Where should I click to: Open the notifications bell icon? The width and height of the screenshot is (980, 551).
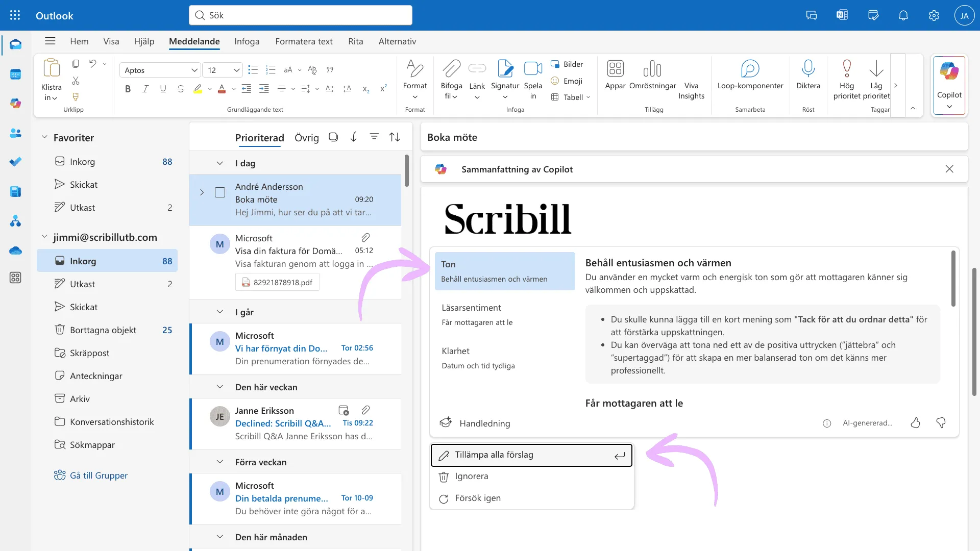(x=903, y=15)
